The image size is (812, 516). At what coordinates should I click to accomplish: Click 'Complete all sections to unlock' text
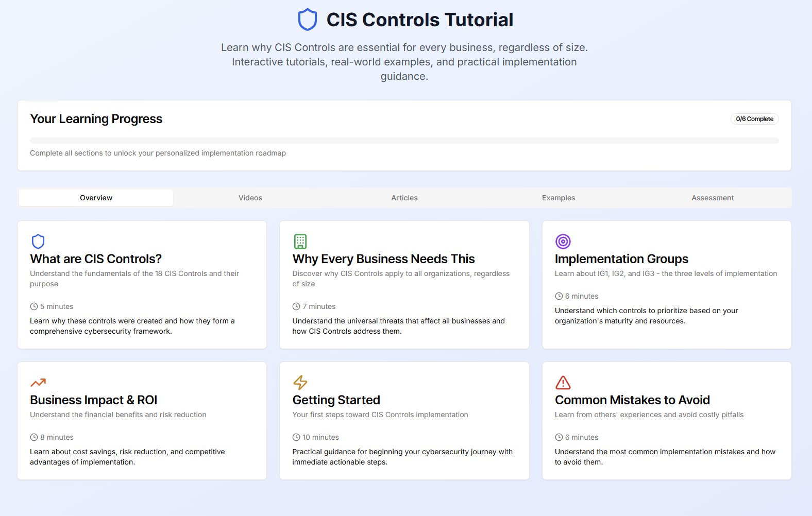click(x=158, y=153)
